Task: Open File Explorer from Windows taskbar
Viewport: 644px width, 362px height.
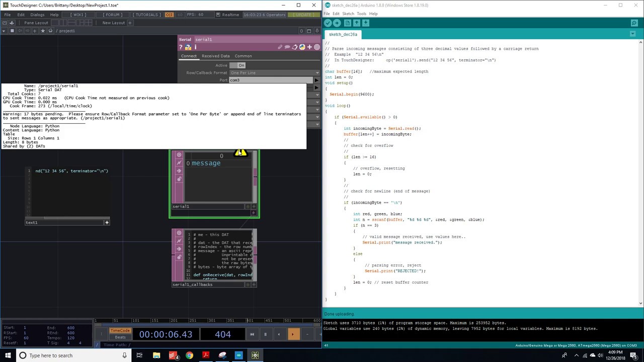Action: 156,355
